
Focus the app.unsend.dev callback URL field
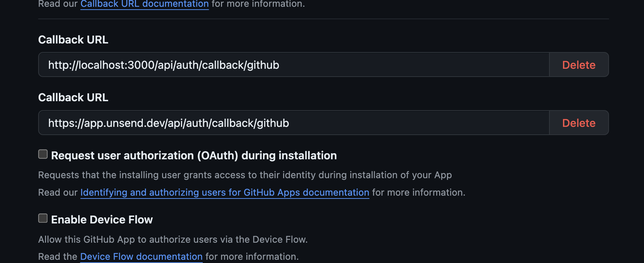coord(293,123)
